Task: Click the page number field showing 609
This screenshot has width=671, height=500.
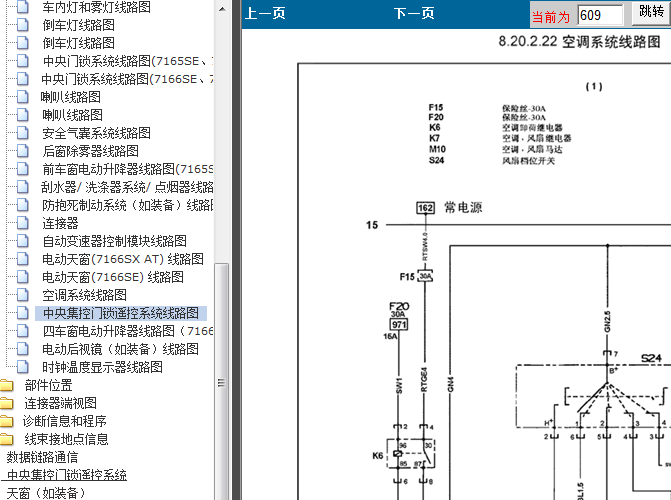Action: 600,15
